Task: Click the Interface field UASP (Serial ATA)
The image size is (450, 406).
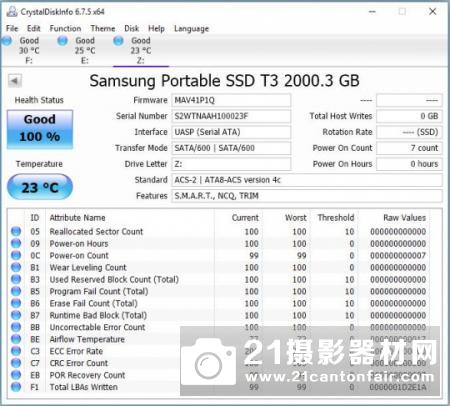Action: pyautogui.click(x=231, y=132)
